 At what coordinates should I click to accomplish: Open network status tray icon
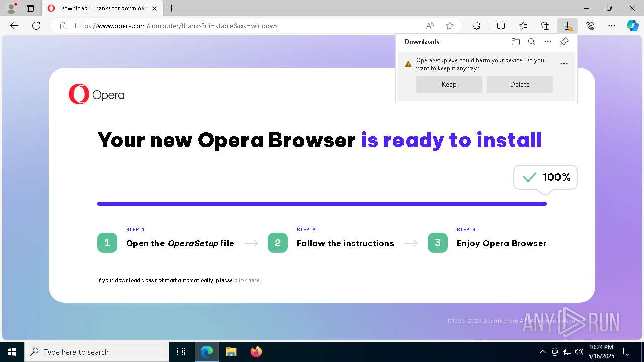(567, 352)
